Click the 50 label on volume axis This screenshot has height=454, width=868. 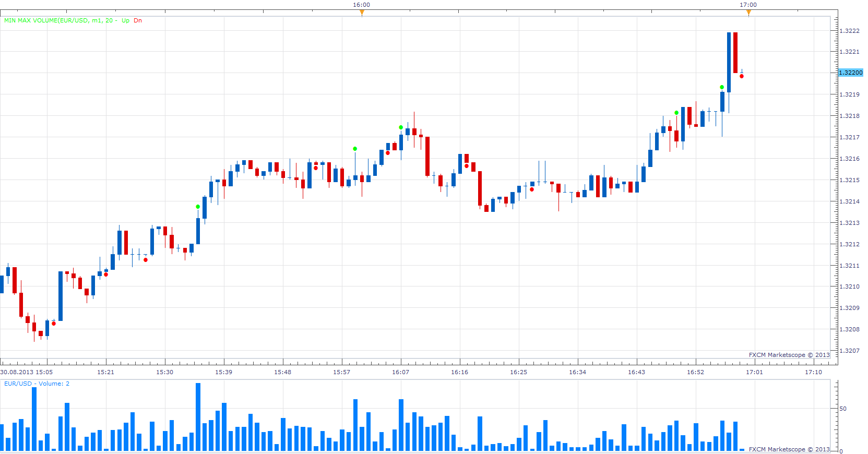pos(843,409)
